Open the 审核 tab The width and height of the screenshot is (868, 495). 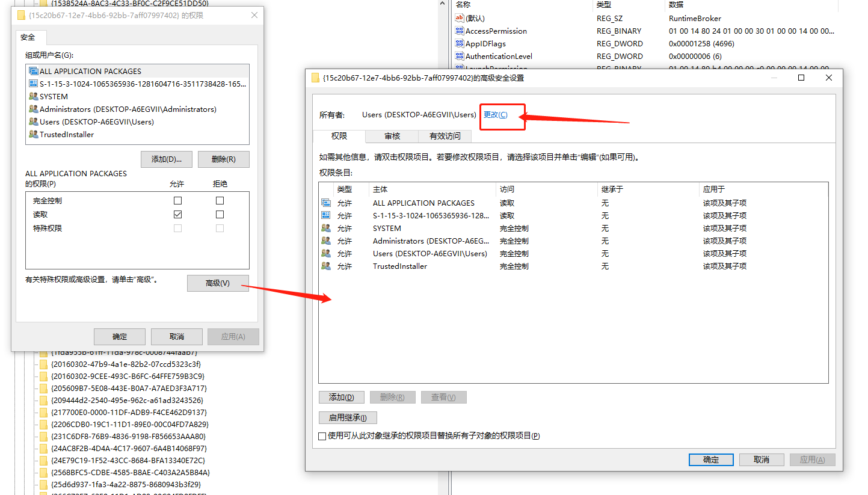(392, 137)
